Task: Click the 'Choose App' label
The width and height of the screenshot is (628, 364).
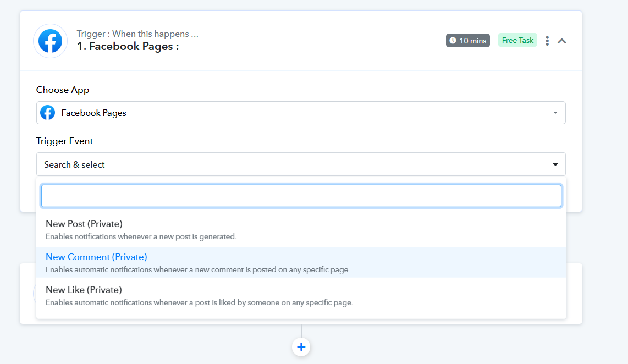Action: pos(63,90)
